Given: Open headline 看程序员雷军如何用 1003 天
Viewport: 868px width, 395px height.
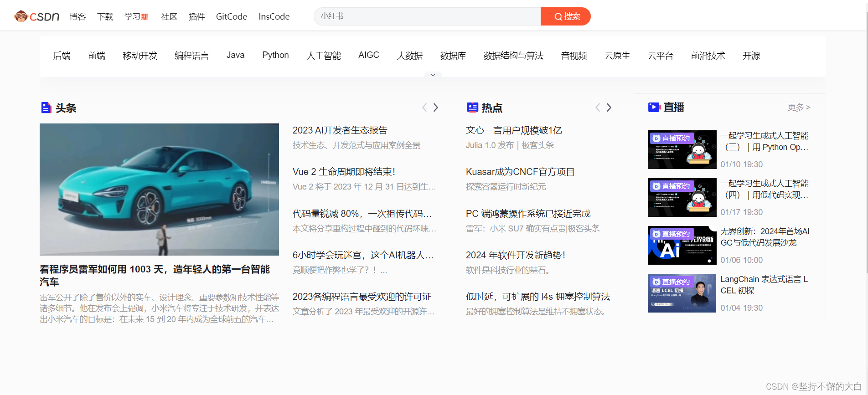Looking at the screenshot, I should click(155, 275).
